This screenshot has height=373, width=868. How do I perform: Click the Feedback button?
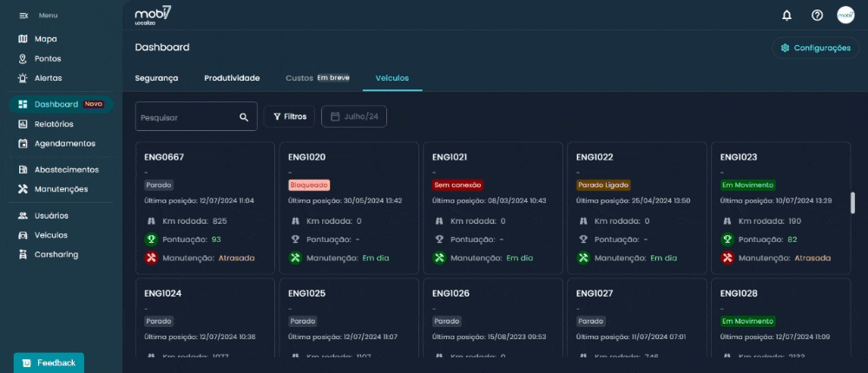[x=49, y=363]
